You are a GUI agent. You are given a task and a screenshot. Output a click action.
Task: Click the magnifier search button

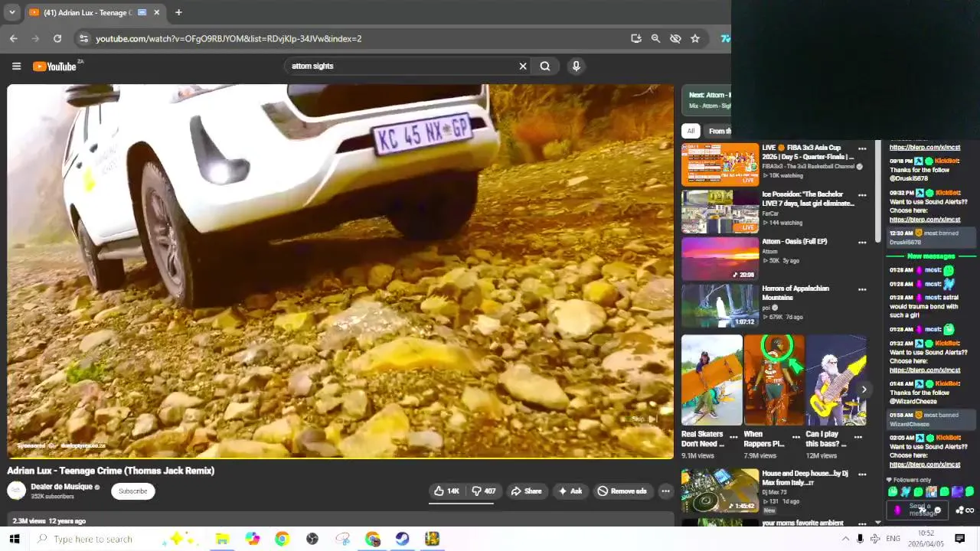click(545, 66)
